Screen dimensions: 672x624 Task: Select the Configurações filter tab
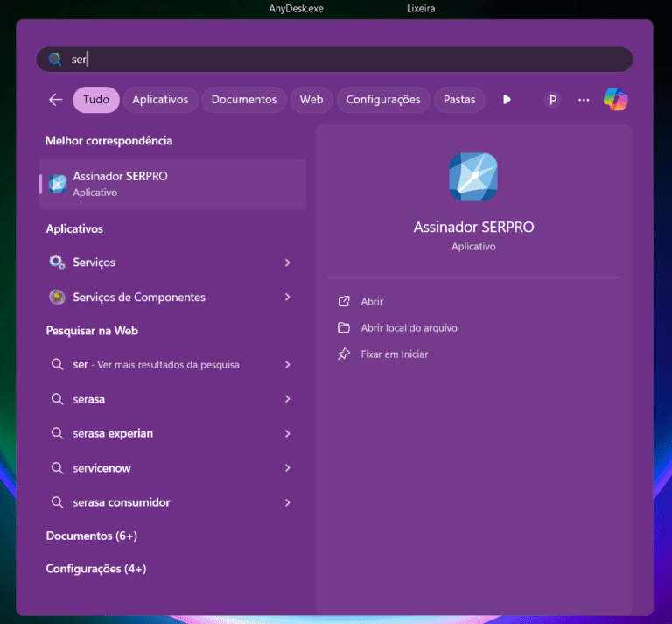(x=383, y=100)
